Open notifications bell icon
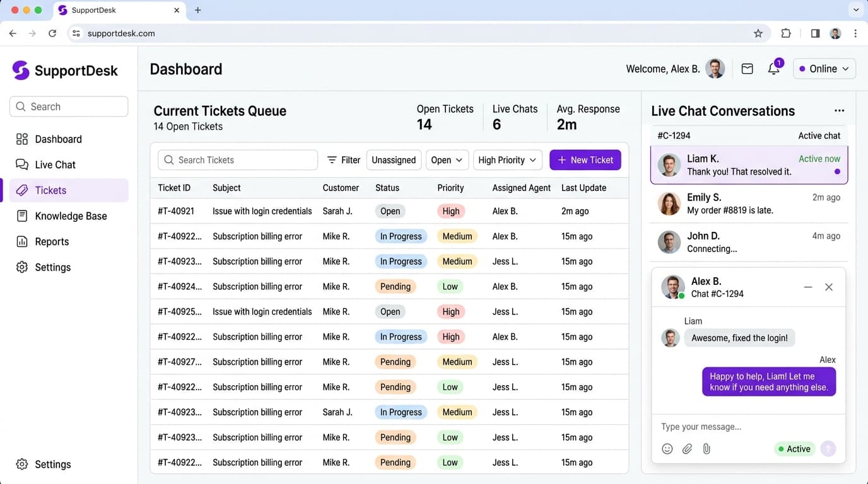 [773, 69]
